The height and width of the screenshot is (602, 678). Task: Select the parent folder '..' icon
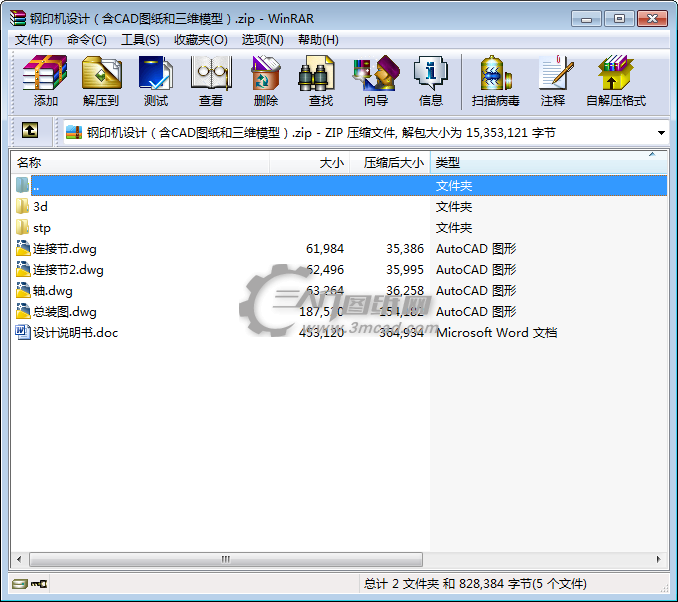click(x=22, y=186)
